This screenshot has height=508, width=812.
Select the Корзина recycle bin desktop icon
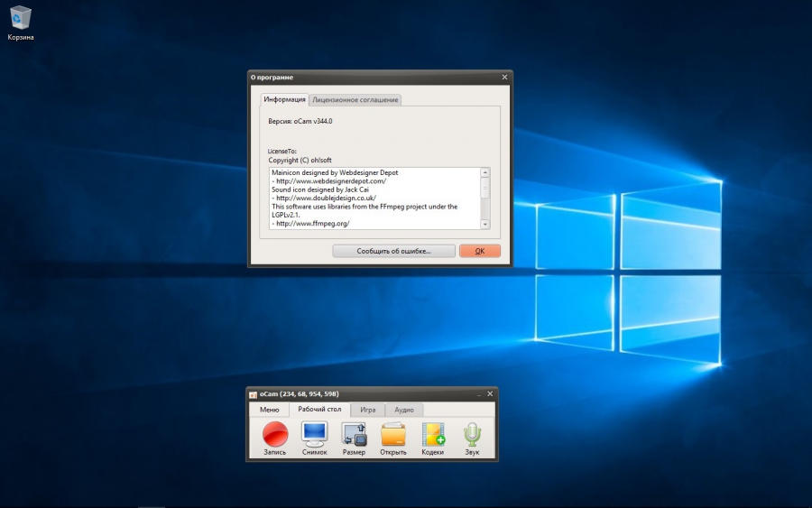pos(21,20)
